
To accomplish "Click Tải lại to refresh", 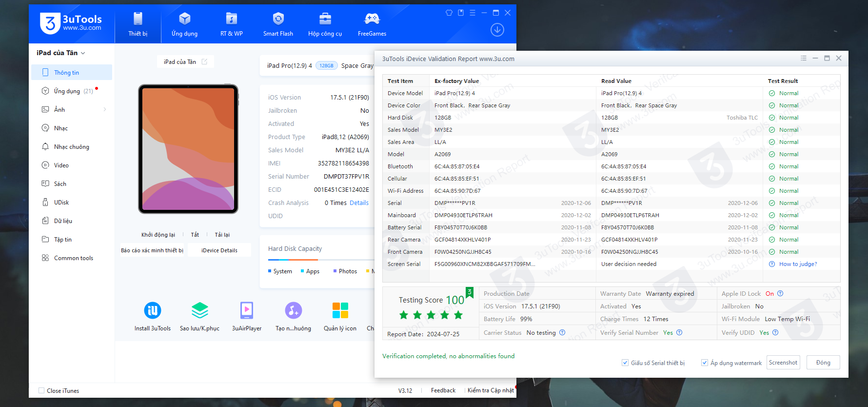I will [x=222, y=235].
